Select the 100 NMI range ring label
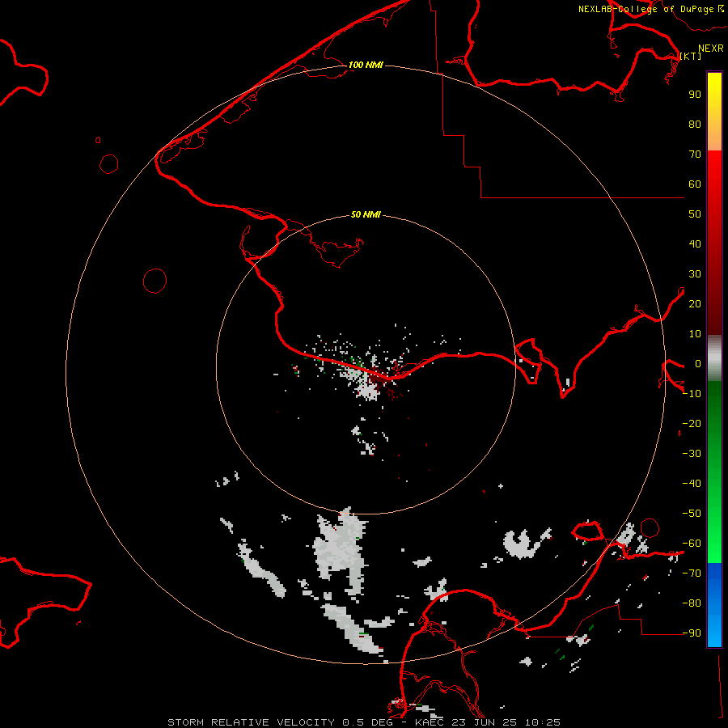Screen dimensions: 728x728 coord(366,65)
